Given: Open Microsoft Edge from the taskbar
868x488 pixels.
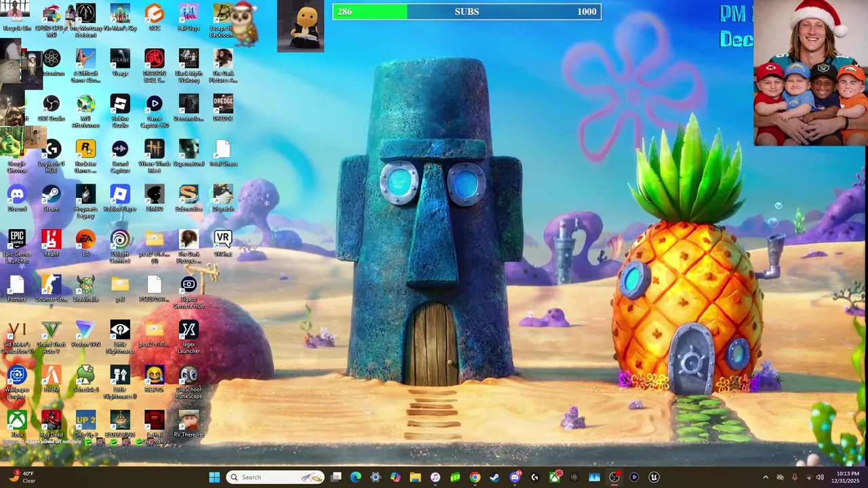Looking at the screenshot, I should [x=355, y=477].
